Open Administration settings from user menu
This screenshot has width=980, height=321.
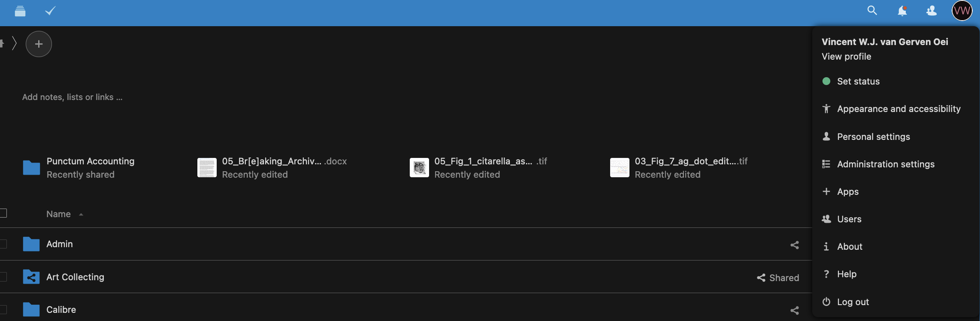885,164
